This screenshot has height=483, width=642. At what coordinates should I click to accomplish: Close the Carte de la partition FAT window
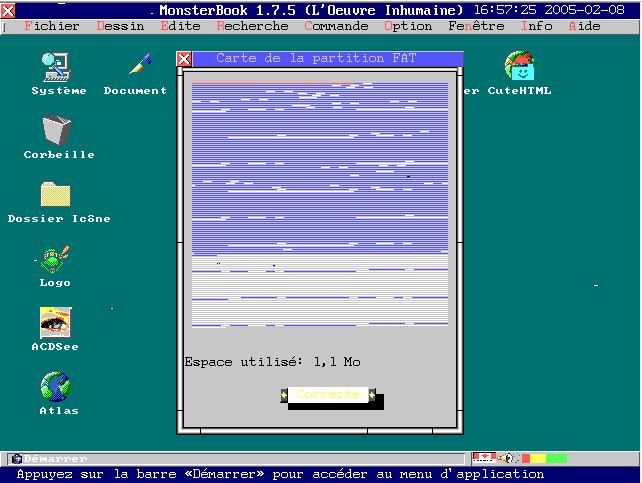[184, 59]
